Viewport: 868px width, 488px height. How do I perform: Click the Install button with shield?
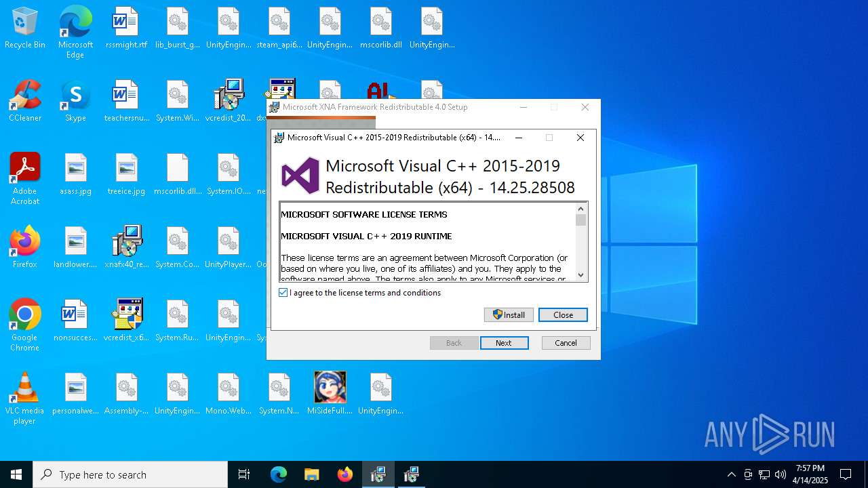coord(509,314)
